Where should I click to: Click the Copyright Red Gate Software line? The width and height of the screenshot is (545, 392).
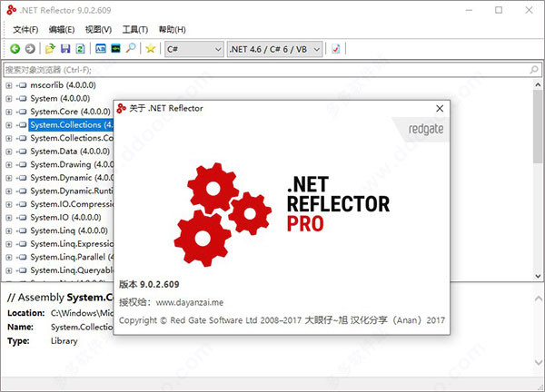(x=282, y=320)
